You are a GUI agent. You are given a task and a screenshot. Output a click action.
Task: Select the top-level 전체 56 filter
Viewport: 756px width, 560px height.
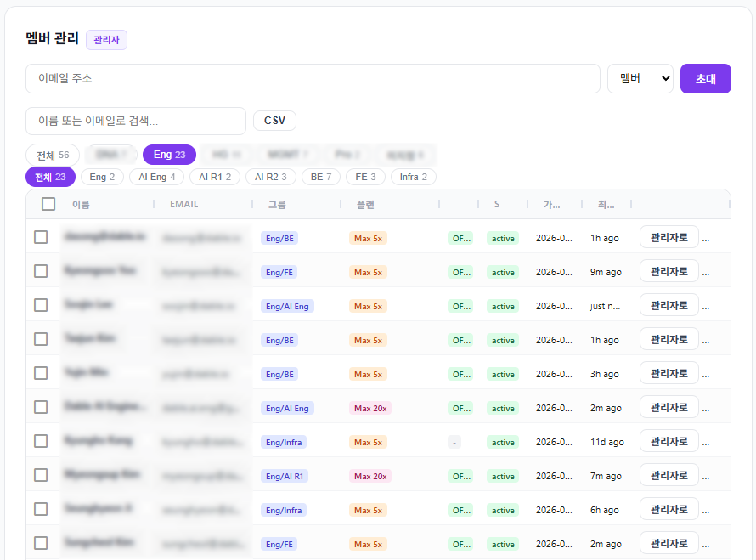point(52,155)
